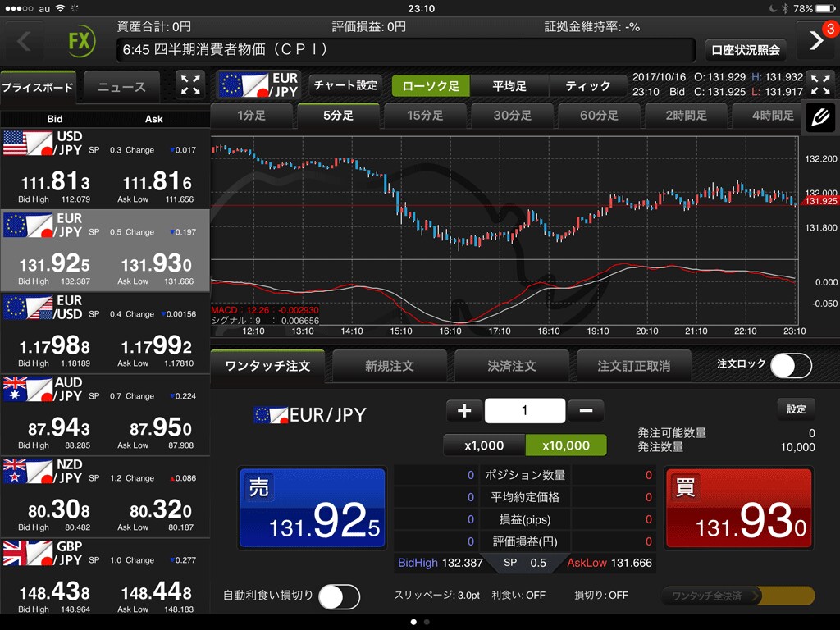Viewport: 840px width, 630px height.
Task: Select the 5分足 timeframe tab
Action: pos(339,116)
